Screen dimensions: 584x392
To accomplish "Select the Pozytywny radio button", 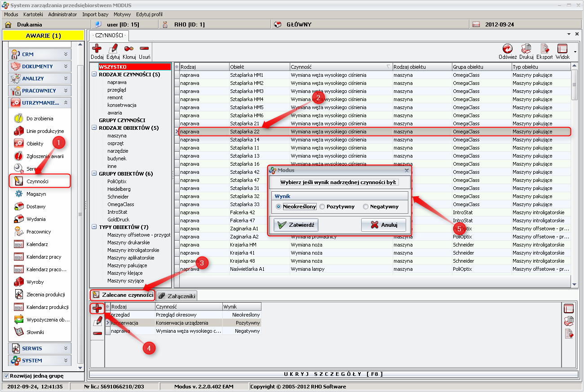I will (323, 207).
